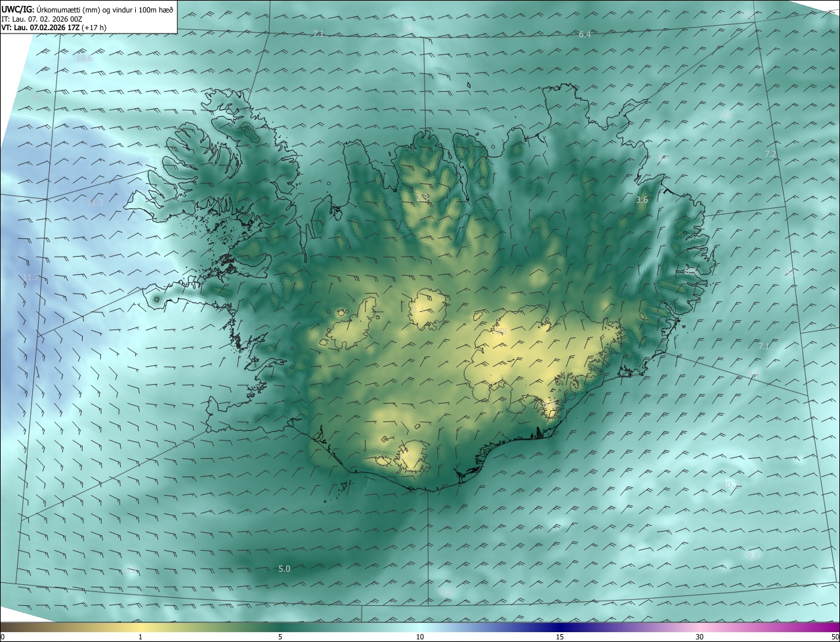Click the 7.2 value label on the map
Screen dimensions: 840x642
pyautogui.click(x=770, y=154)
